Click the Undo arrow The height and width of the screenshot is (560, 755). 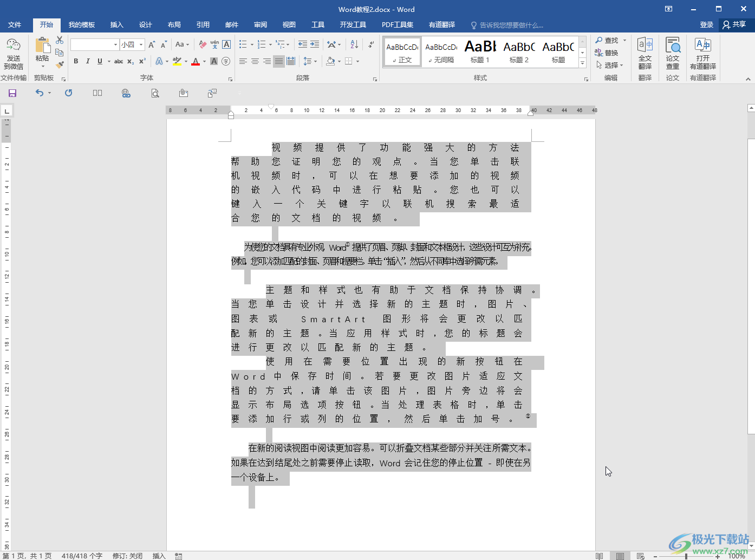click(39, 93)
